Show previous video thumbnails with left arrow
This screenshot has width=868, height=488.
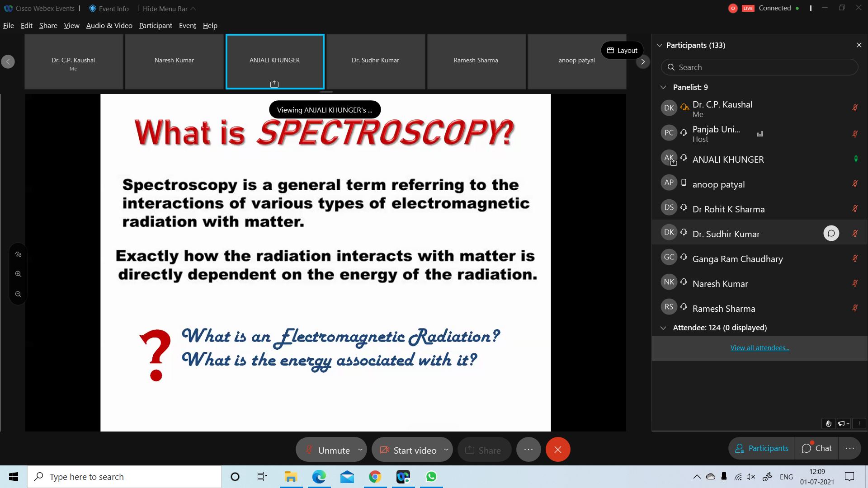coord(8,61)
